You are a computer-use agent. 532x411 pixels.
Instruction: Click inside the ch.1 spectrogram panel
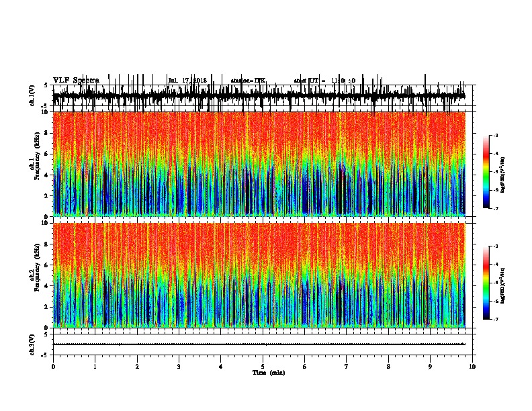point(259,164)
